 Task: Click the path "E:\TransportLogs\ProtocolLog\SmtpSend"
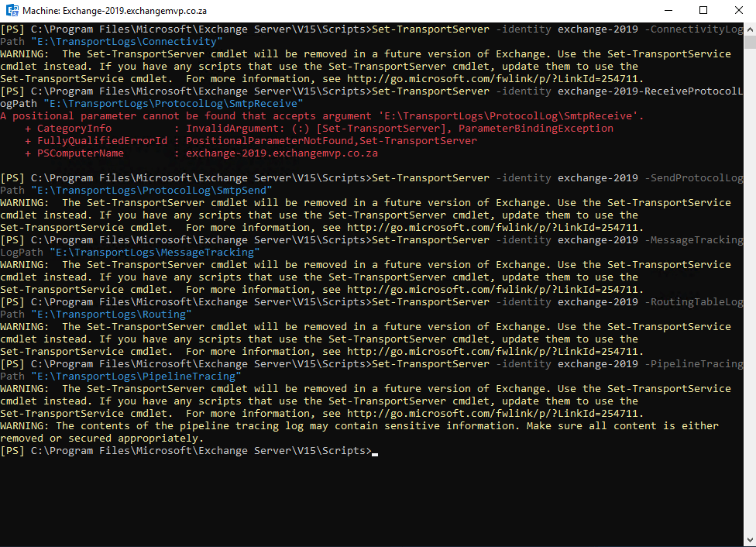coord(151,191)
